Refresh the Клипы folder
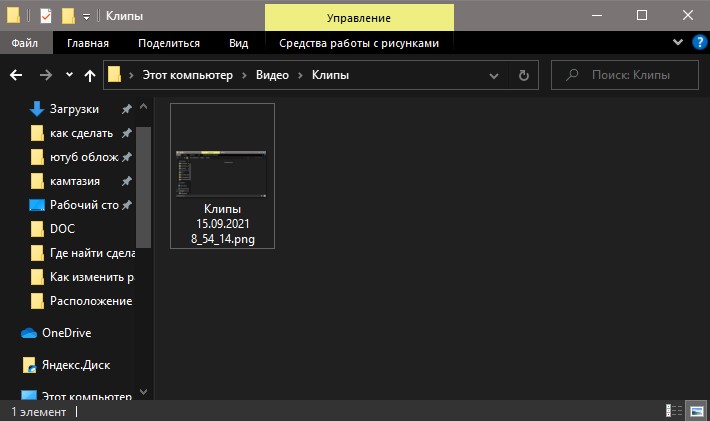Screen dimensions: 710x421 pos(523,76)
